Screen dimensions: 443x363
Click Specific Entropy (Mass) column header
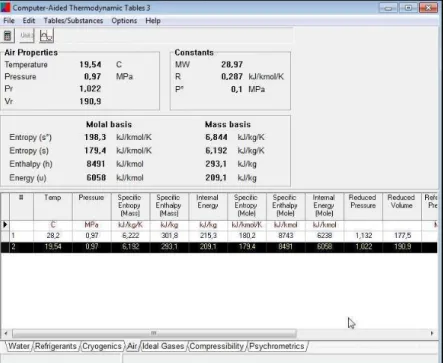(130, 206)
